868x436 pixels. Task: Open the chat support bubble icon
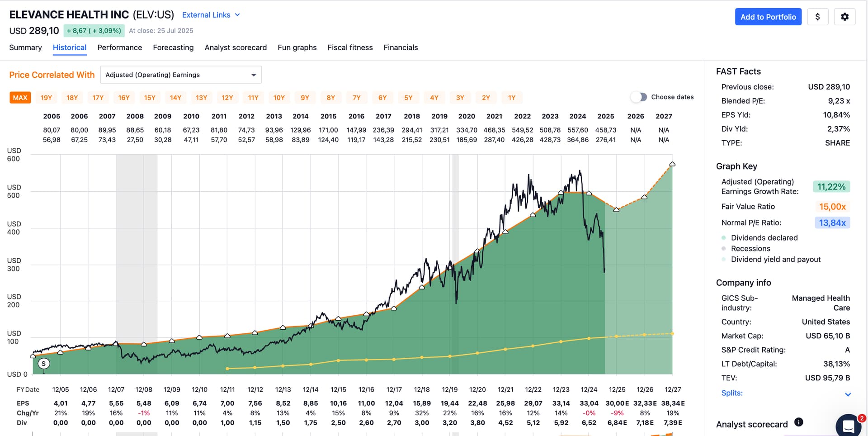point(848,425)
